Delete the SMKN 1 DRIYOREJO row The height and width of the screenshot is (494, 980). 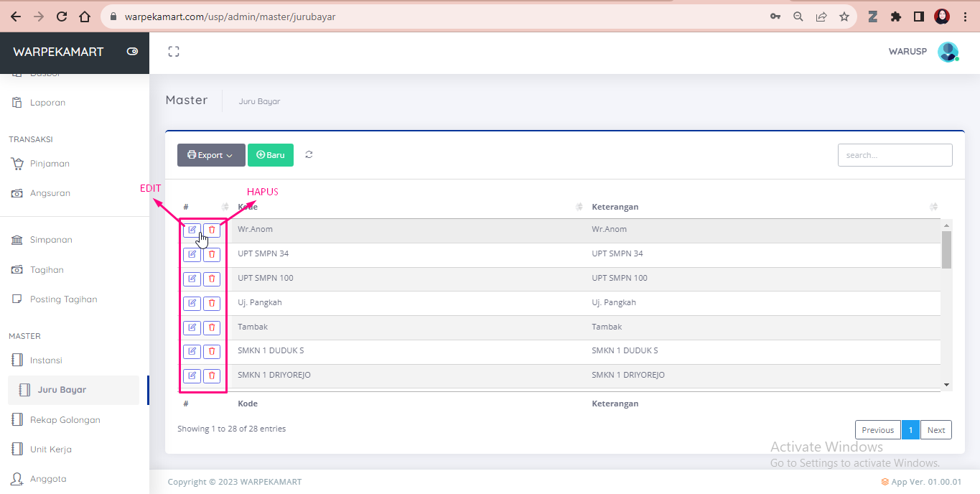coord(212,376)
